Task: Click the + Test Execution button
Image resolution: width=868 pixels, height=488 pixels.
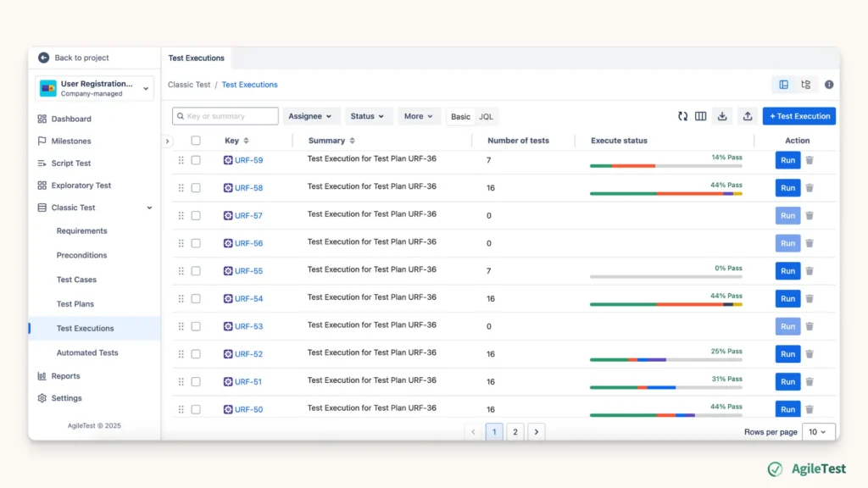Action: point(798,116)
